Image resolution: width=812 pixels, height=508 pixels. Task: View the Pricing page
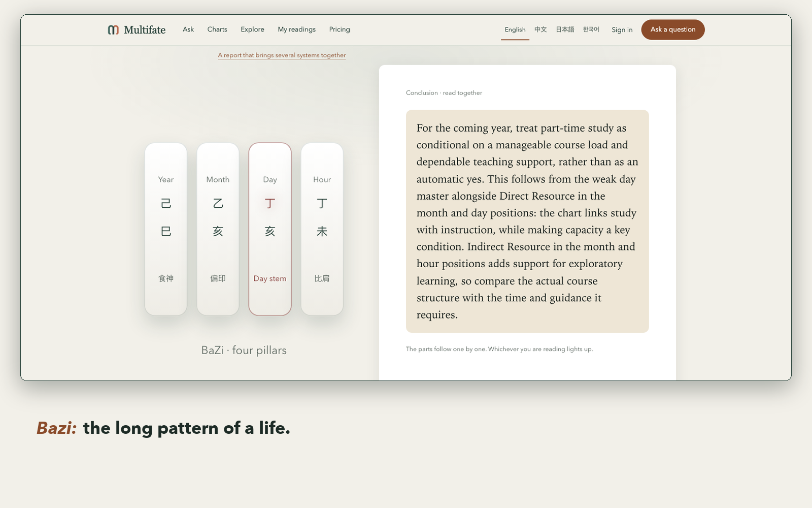[x=340, y=29]
